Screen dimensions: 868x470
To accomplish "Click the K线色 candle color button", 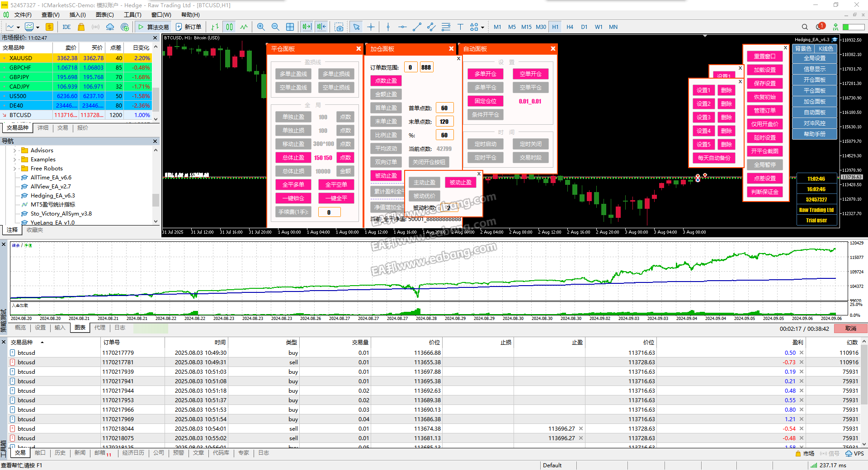I will click(x=826, y=49).
